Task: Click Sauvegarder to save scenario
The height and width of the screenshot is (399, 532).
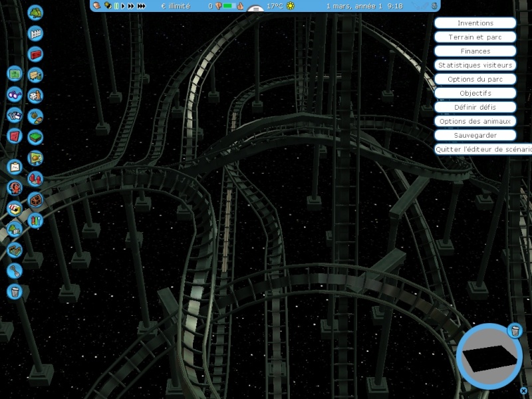Action: pos(475,135)
